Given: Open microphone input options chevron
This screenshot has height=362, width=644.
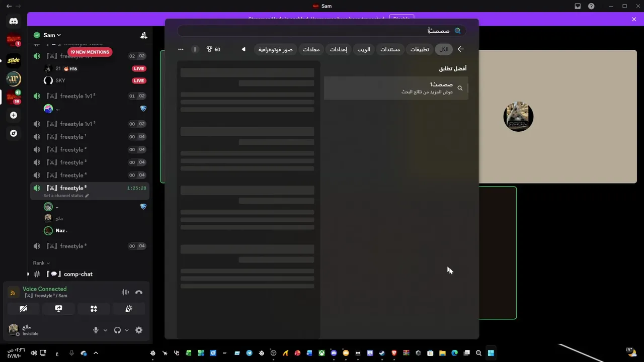Looking at the screenshot, I should click(105, 330).
